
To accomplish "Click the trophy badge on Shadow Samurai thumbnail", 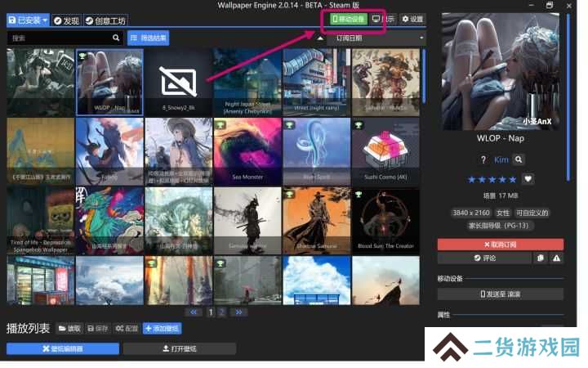I will [x=289, y=195].
